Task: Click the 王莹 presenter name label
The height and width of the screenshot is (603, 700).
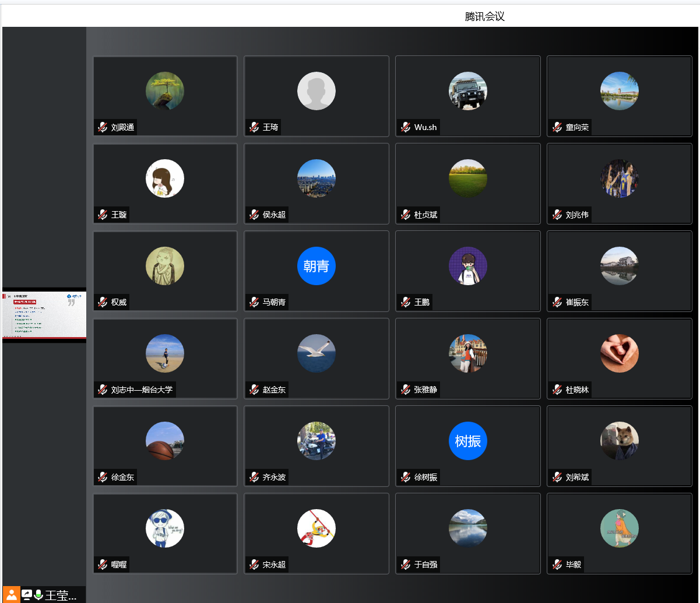Action: (x=61, y=595)
